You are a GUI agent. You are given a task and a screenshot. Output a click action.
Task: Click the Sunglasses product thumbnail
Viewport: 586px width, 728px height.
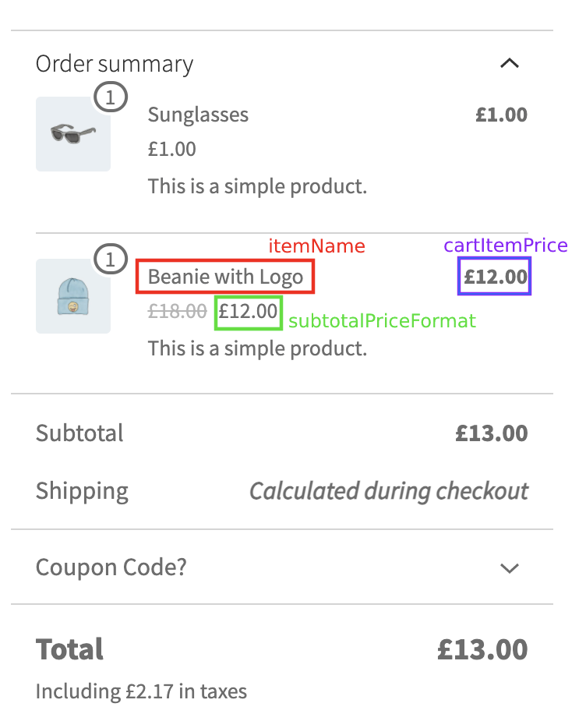(x=72, y=133)
